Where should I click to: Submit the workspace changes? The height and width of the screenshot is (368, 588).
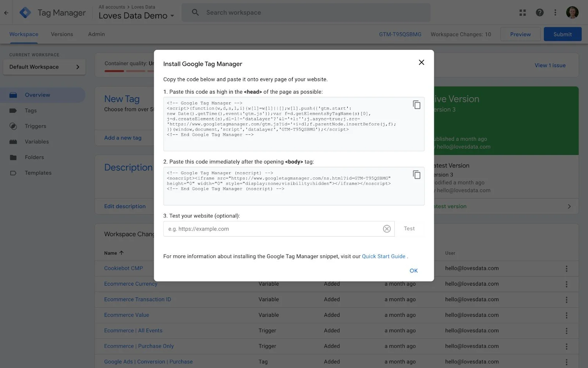pos(562,34)
